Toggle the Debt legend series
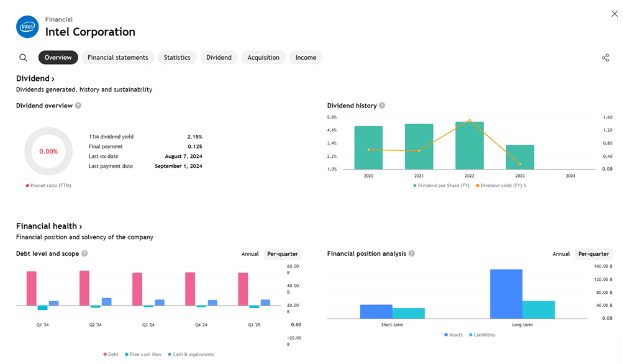623x364 pixels. 111,355
